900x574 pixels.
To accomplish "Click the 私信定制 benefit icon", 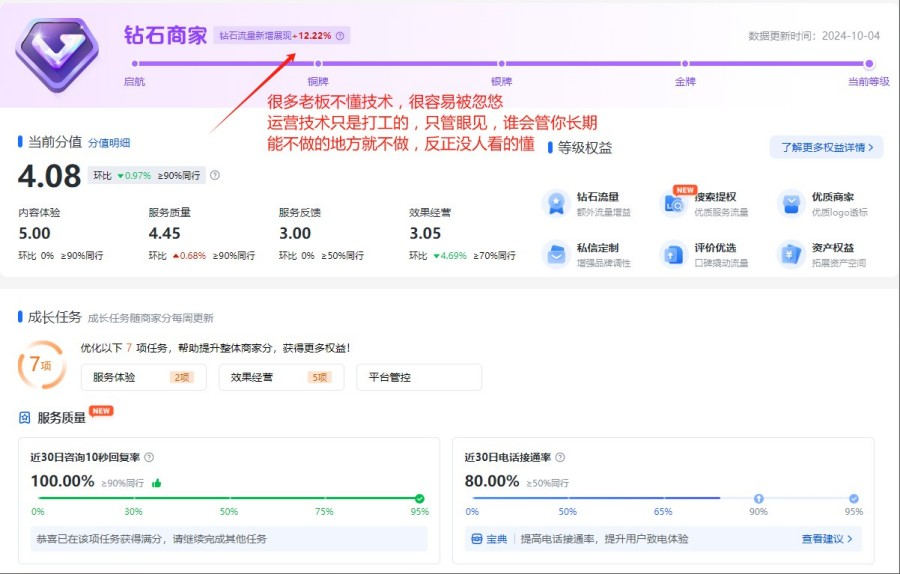I will pos(556,255).
